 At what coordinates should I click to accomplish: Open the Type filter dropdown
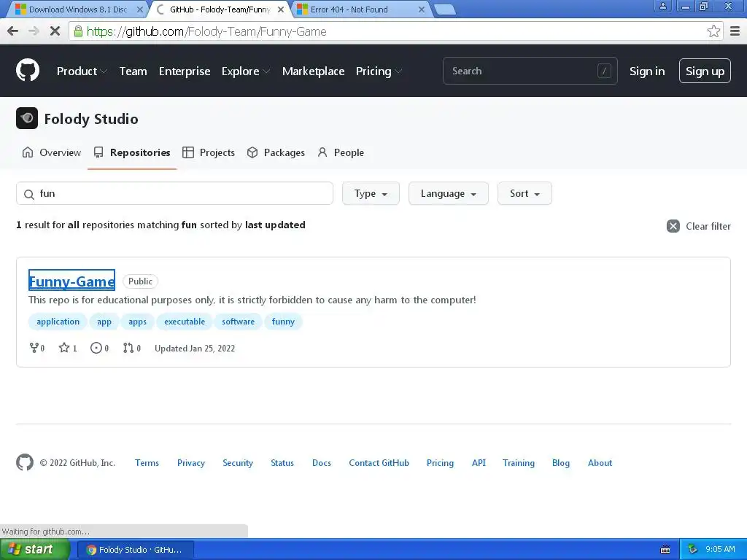[x=371, y=193]
